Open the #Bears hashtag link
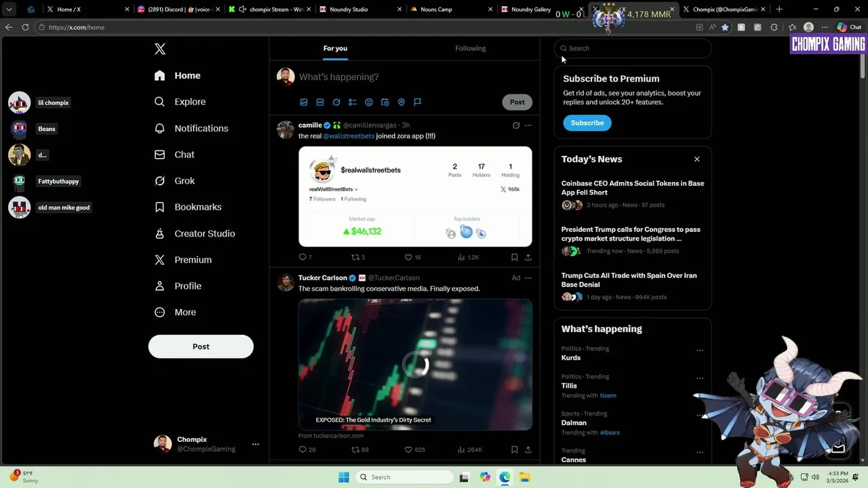Screen dimensions: 868x488 coord(610,432)
